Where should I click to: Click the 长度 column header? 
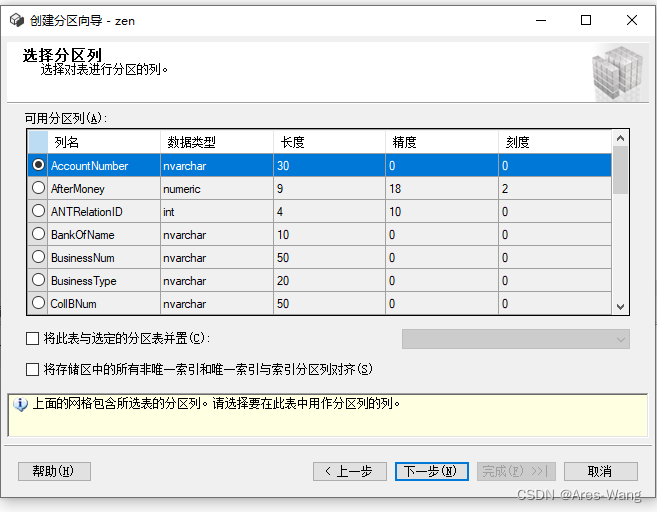point(329,142)
